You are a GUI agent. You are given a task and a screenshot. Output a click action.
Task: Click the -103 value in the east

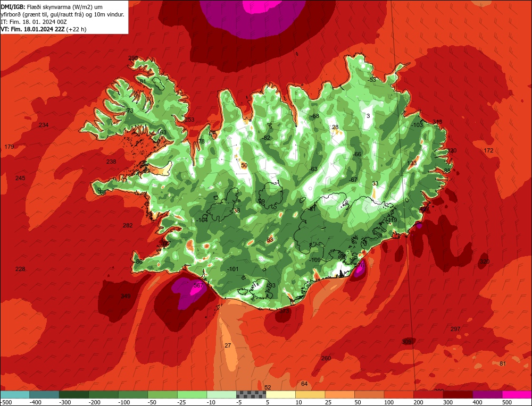point(417,125)
